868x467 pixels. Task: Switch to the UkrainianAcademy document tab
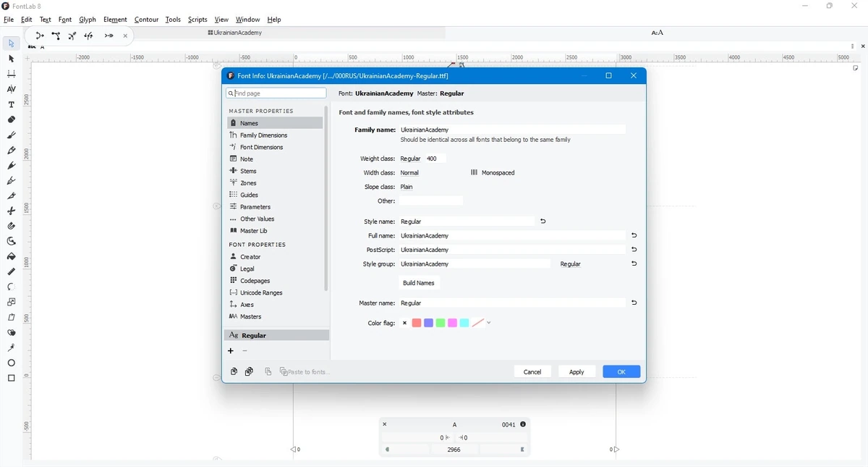[x=235, y=33]
